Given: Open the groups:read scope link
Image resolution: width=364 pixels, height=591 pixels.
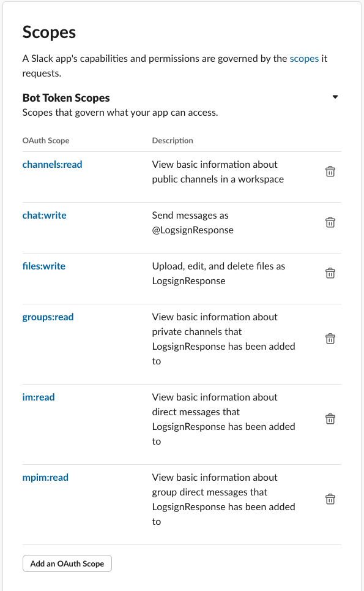Looking at the screenshot, I should click(48, 317).
